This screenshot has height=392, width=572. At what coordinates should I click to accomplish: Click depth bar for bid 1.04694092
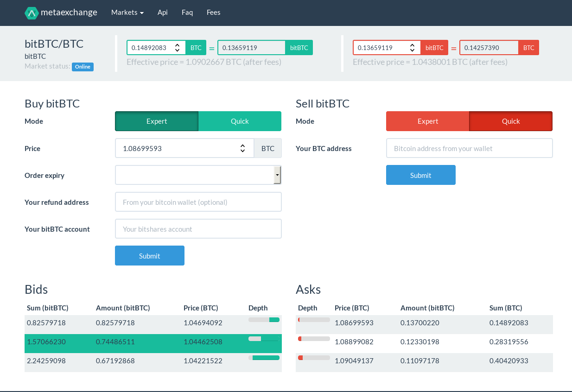pyautogui.click(x=264, y=320)
